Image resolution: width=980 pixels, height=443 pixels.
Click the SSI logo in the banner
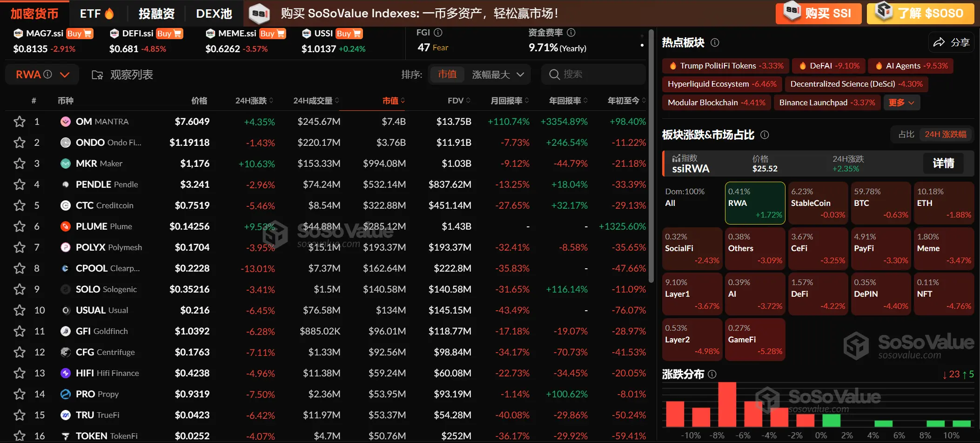pyautogui.click(x=259, y=14)
